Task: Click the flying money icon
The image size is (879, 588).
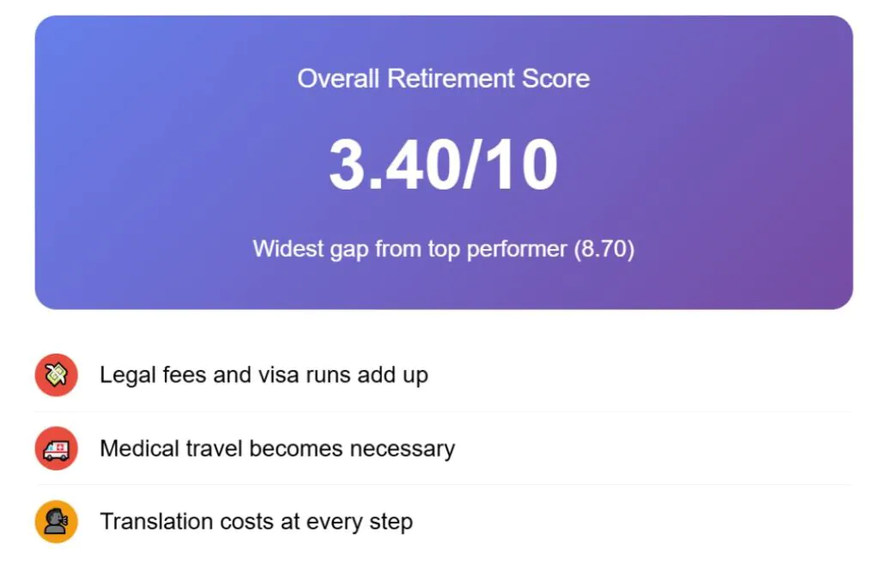Action: pyautogui.click(x=57, y=375)
